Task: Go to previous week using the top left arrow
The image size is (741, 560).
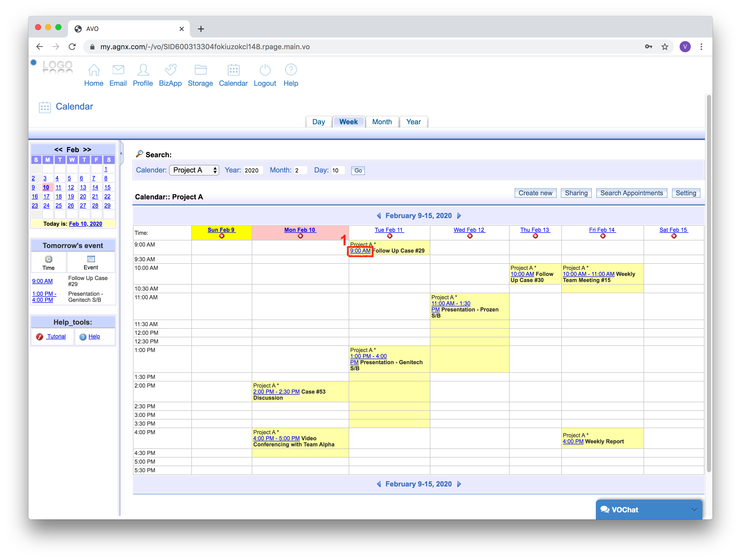Action: (x=379, y=216)
